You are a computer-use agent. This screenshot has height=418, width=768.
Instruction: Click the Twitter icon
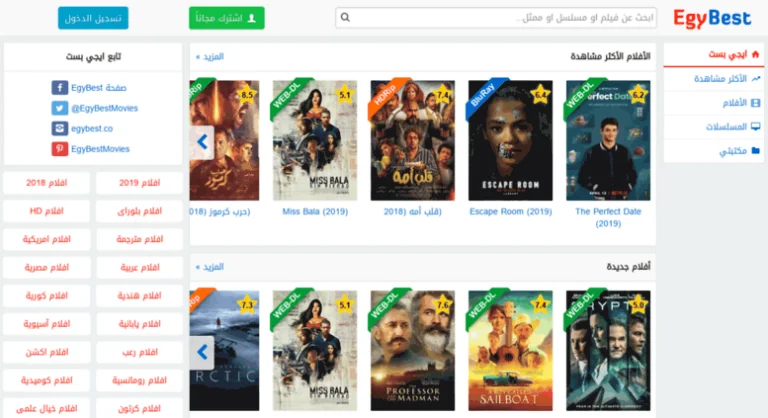point(60,108)
